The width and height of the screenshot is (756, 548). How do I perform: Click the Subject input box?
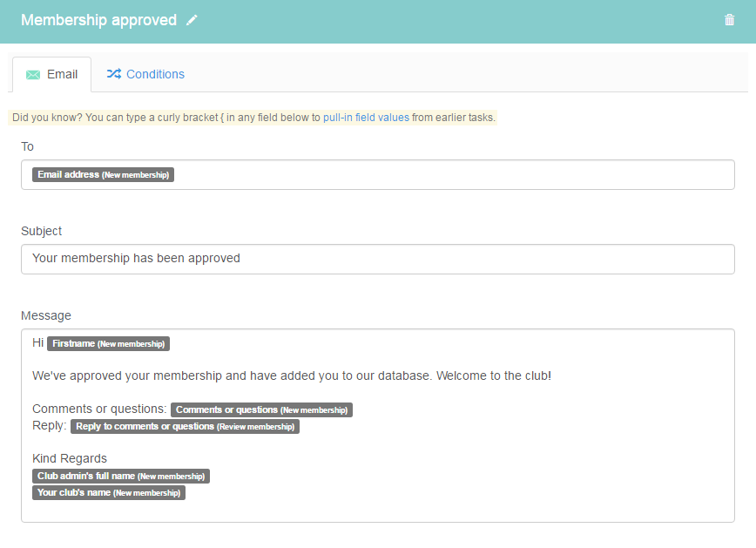[x=377, y=259]
